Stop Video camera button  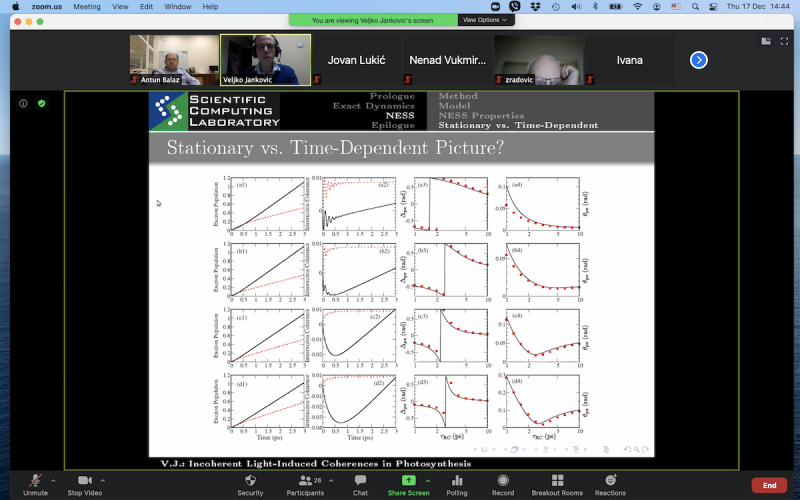[85, 485]
